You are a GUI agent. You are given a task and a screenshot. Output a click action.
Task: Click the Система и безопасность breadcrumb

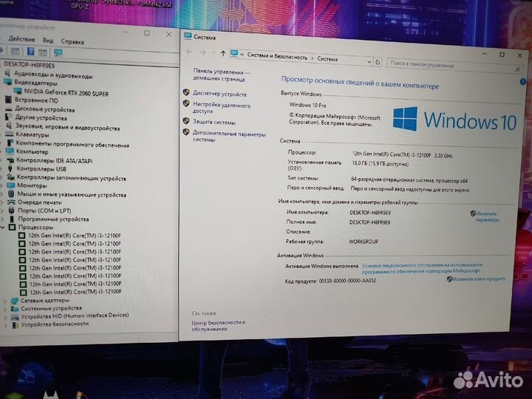point(277,56)
